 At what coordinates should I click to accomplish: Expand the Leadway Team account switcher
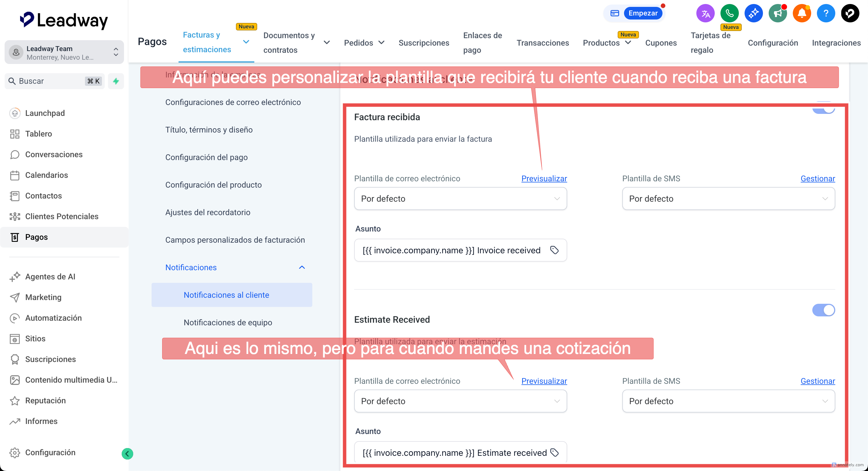coord(64,52)
